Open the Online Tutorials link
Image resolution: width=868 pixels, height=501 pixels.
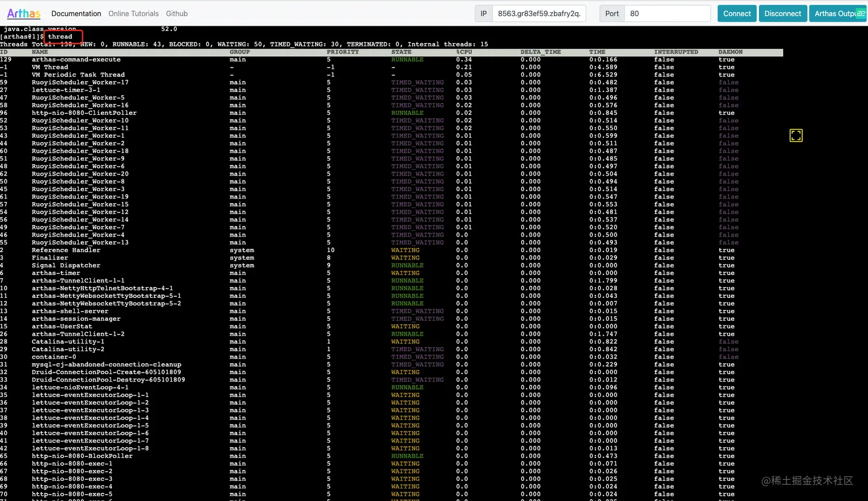pyautogui.click(x=133, y=14)
